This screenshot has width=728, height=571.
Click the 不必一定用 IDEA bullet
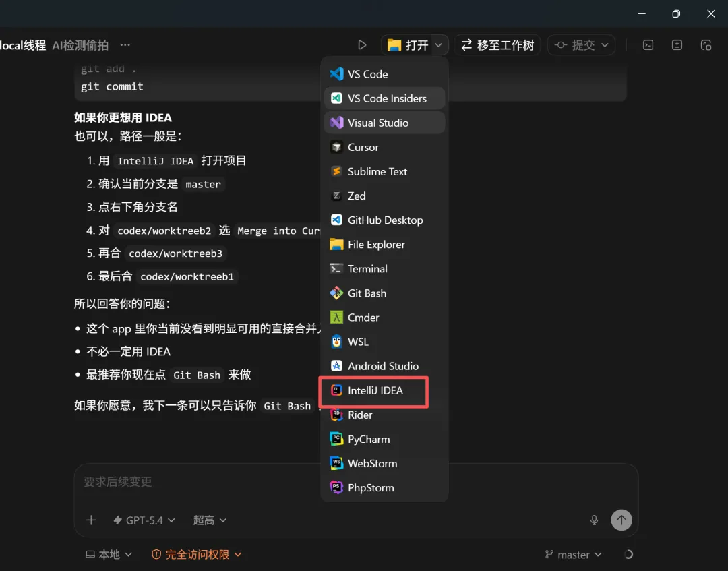tap(128, 351)
